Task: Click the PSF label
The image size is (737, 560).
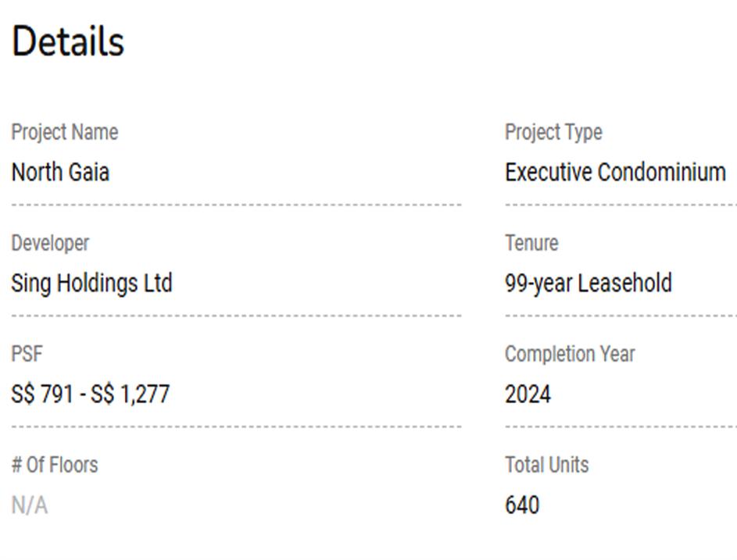Action: click(x=27, y=354)
